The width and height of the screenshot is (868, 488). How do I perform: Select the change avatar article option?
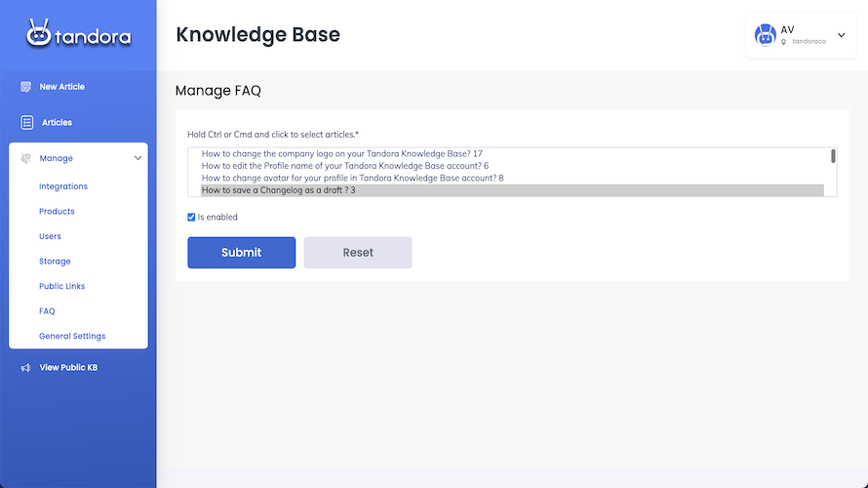tap(512, 178)
